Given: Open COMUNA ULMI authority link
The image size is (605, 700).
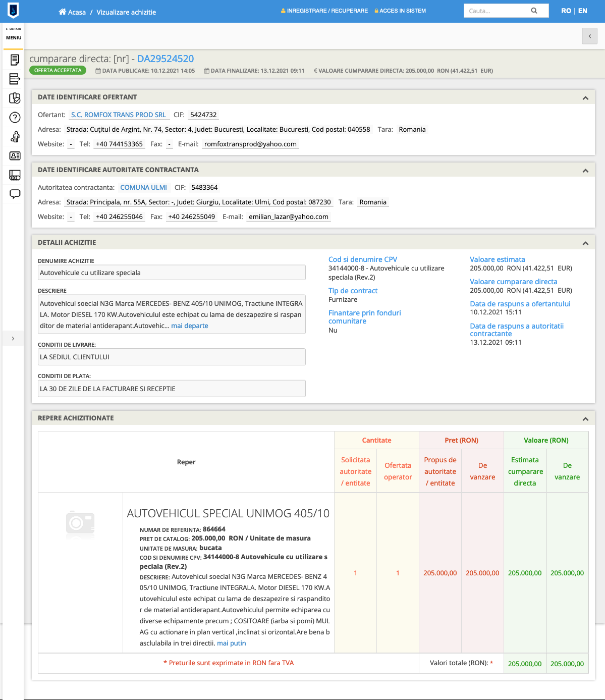Looking at the screenshot, I should coord(144,187).
